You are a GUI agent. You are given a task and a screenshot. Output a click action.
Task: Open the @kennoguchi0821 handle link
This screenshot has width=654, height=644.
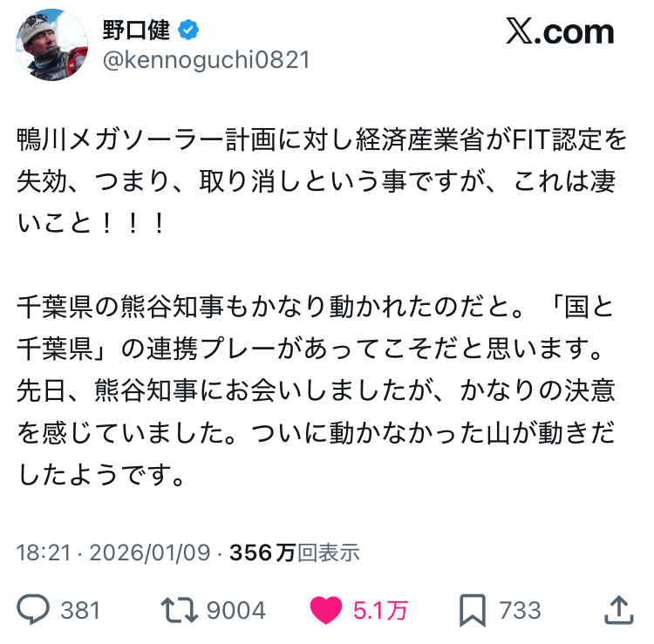[207, 59]
